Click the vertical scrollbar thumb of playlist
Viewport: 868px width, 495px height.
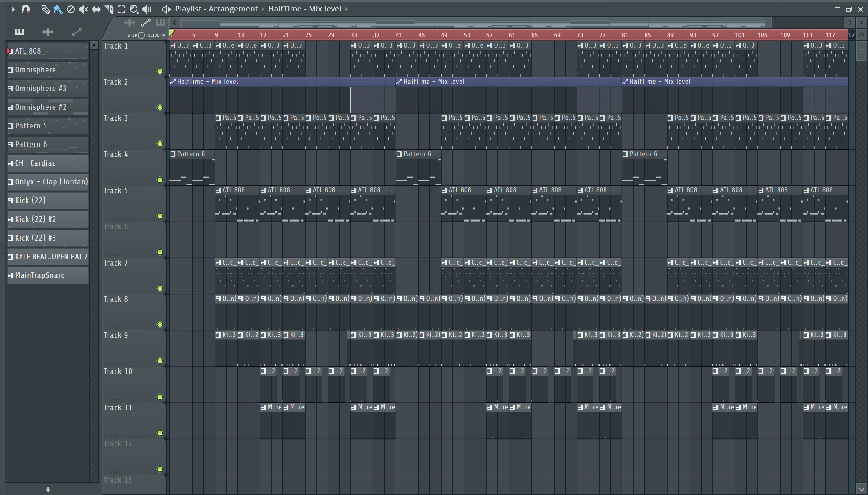click(x=861, y=51)
